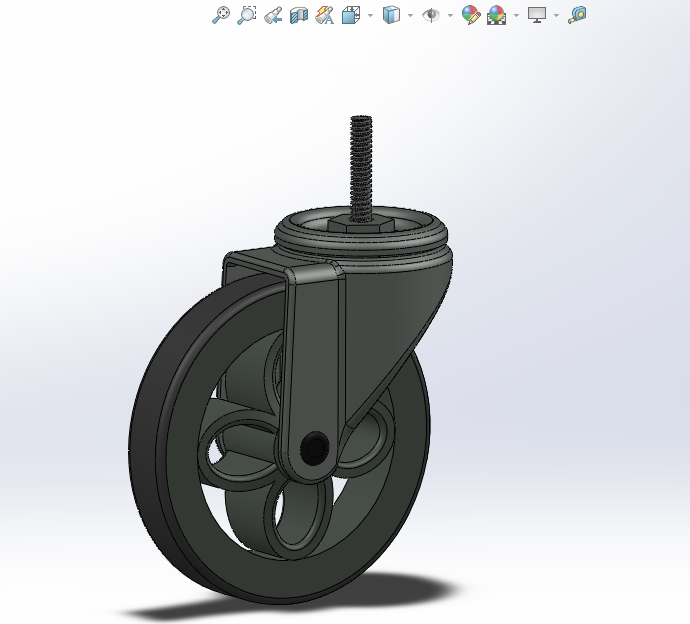Select the axle bolt head on the fork
The width and height of the screenshot is (690, 624).
tap(315, 448)
